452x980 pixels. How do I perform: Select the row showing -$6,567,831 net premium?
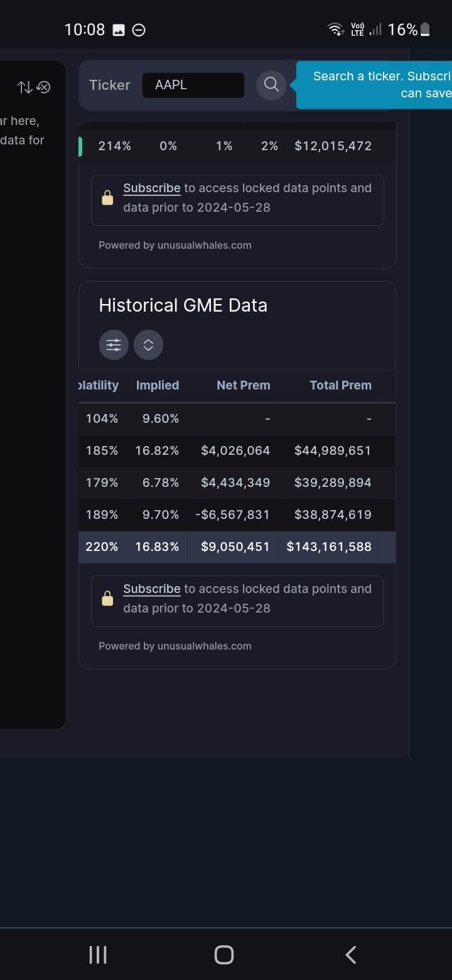click(x=237, y=514)
